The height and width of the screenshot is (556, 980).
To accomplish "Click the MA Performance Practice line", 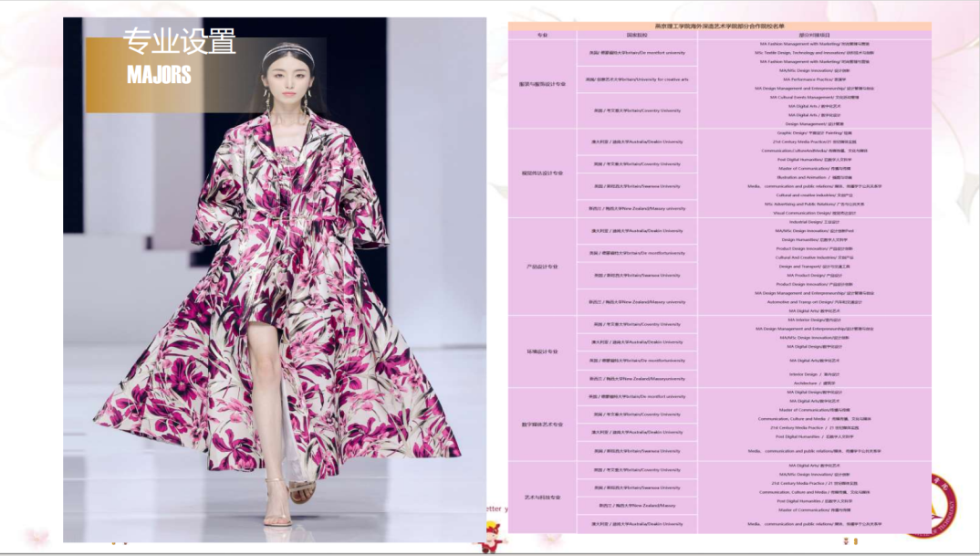I will pos(814,79).
